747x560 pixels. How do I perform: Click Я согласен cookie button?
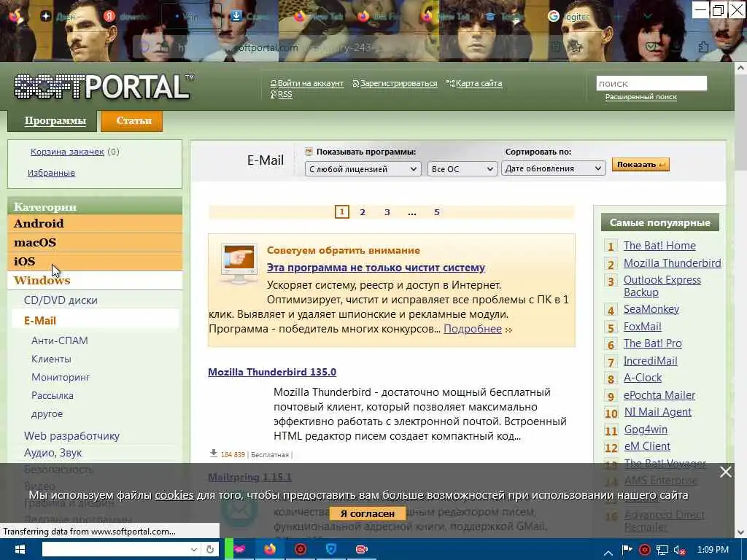[368, 513]
